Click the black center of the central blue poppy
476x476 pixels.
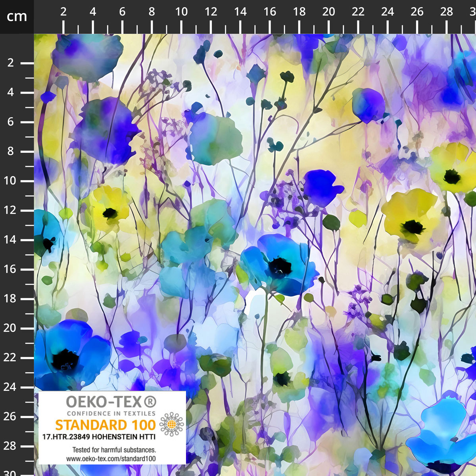[x=280, y=266]
